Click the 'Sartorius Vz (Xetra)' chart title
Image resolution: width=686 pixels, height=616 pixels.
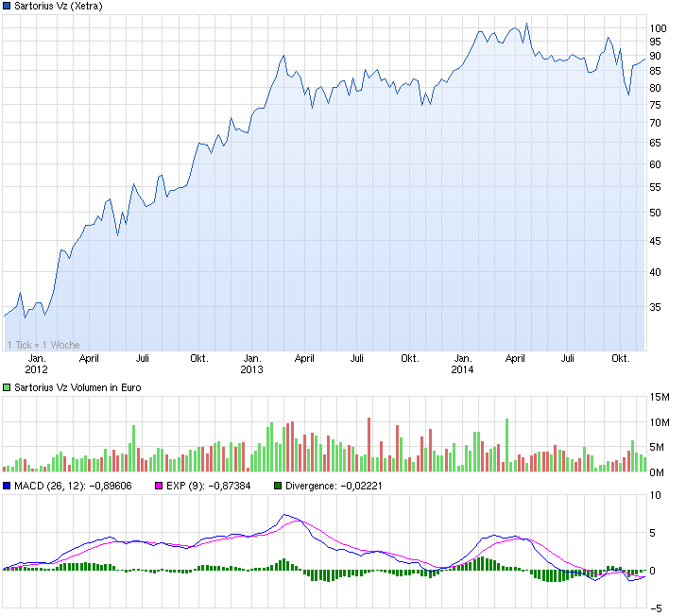coord(59,6)
